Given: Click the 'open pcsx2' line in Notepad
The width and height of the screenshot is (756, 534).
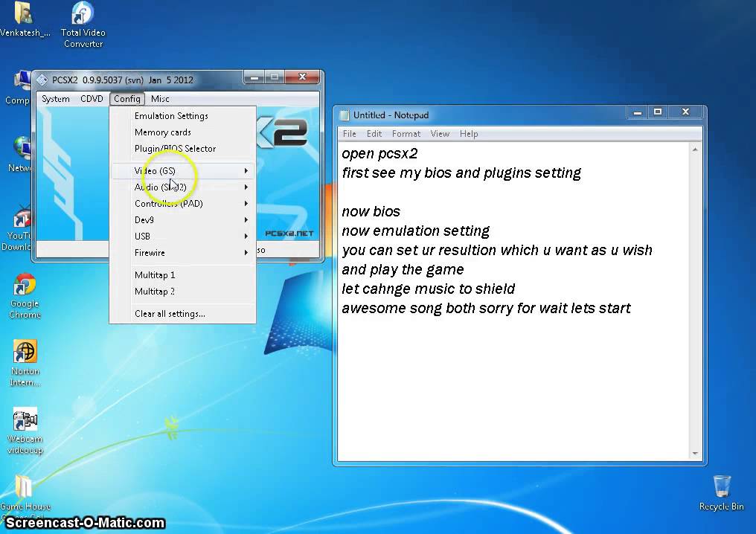Looking at the screenshot, I should coord(380,154).
